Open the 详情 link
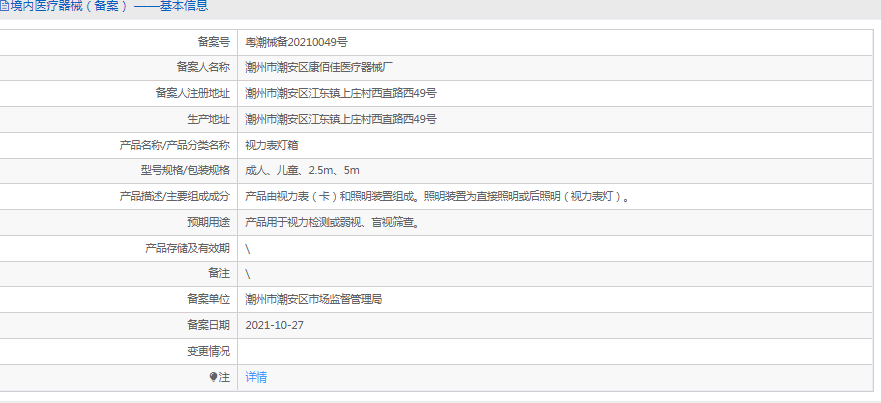 (257, 377)
